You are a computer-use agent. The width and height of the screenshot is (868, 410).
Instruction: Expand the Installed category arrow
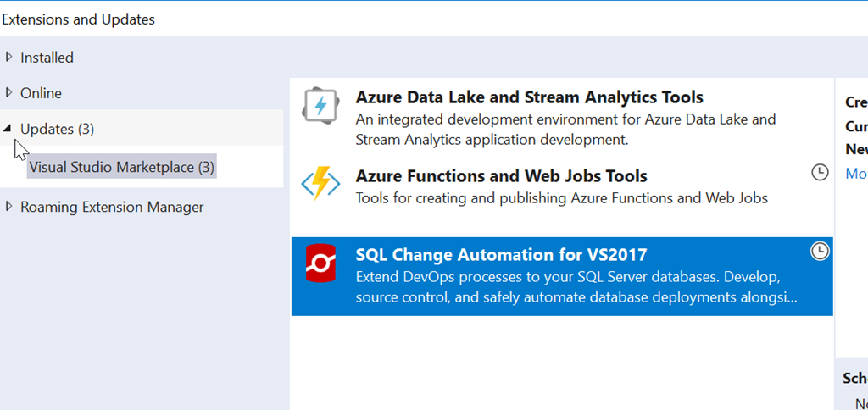coord(9,57)
